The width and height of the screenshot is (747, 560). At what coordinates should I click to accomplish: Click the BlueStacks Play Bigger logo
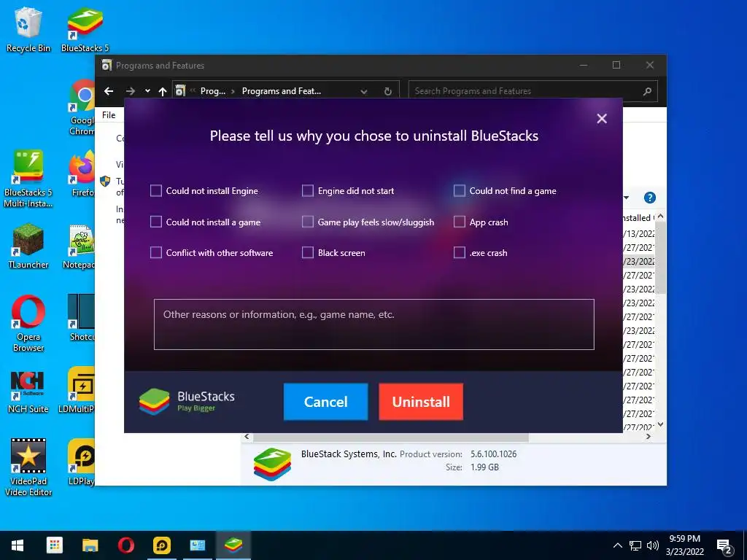[x=187, y=402]
